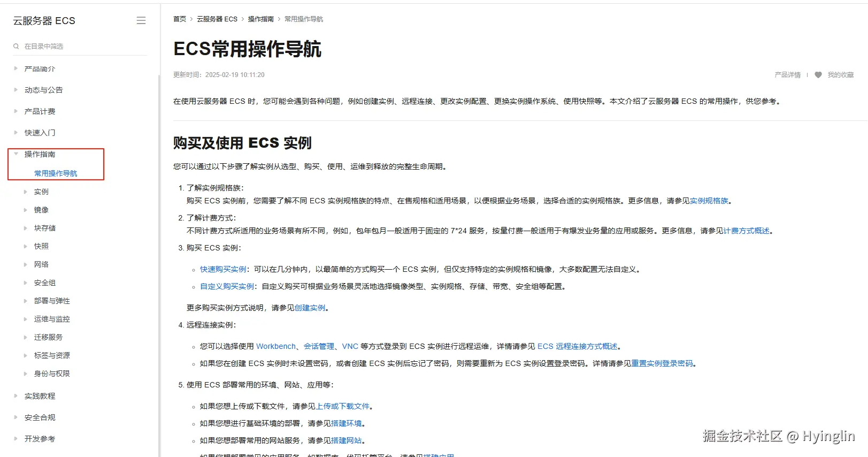Open the 上传或下载文件 link
The height and width of the screenshot is (457, 868).
343,407
